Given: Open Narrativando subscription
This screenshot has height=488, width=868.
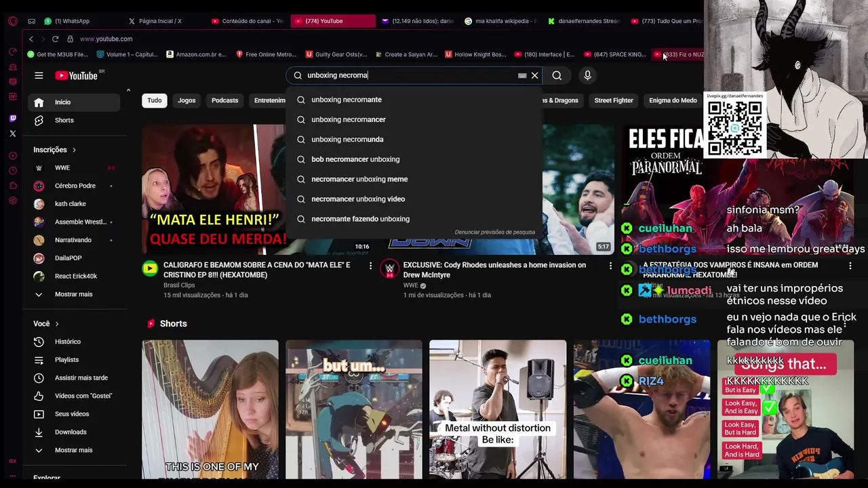Looking at the screenshot, I should pos(74,240).
